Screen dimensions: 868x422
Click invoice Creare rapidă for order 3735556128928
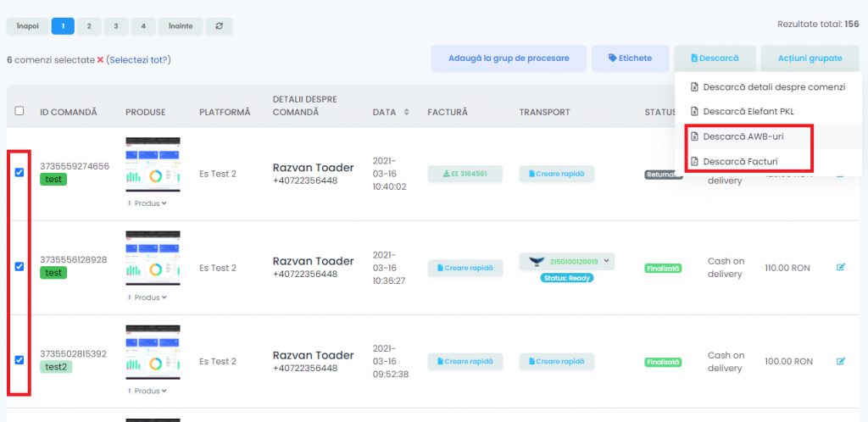(465, 268)
